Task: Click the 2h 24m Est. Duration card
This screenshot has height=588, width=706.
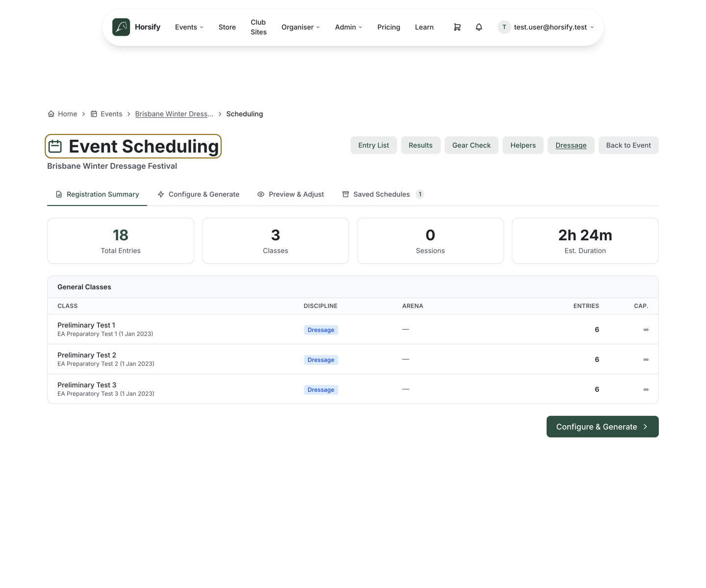Action: pyautogui.click(x=585, y=241)
